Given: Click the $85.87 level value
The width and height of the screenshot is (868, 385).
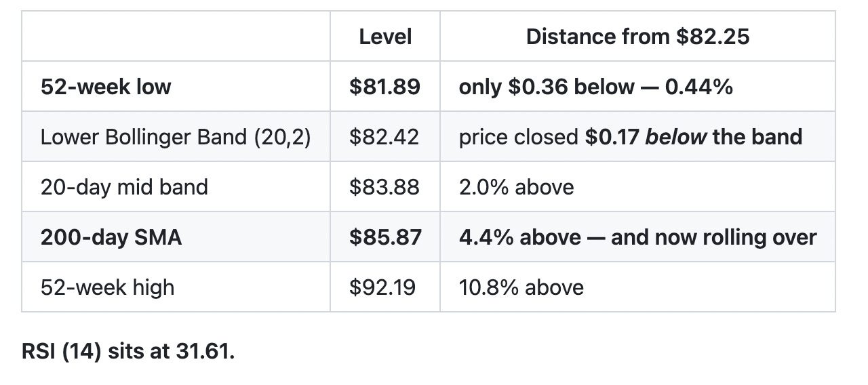Looking at the screenshot, I should [x=385, y=237].
